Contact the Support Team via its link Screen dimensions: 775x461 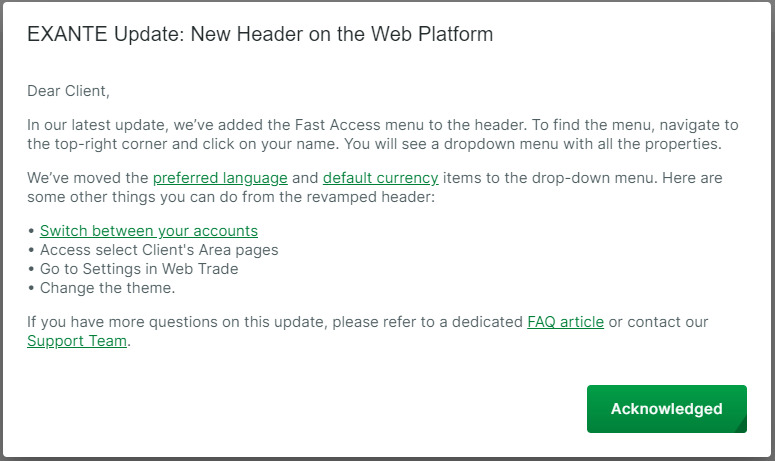77,341
